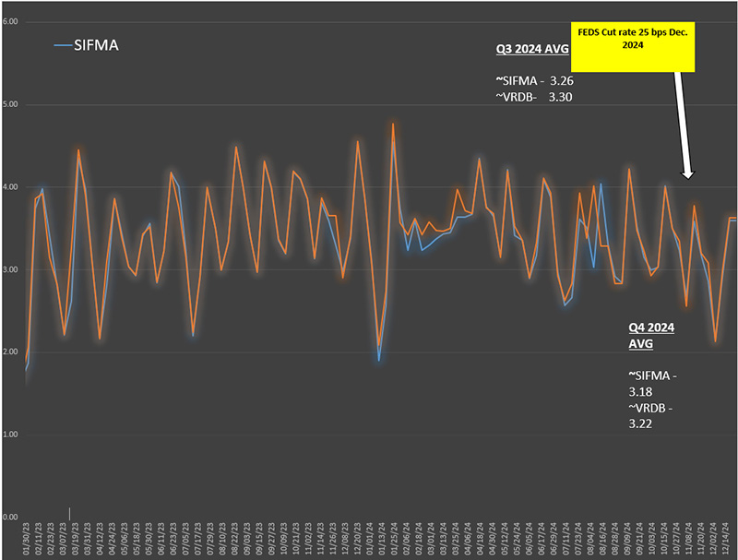Click the 05/18/23 date label
The image size is (738, 560).
pyautogui.click(x=137, y=539)
